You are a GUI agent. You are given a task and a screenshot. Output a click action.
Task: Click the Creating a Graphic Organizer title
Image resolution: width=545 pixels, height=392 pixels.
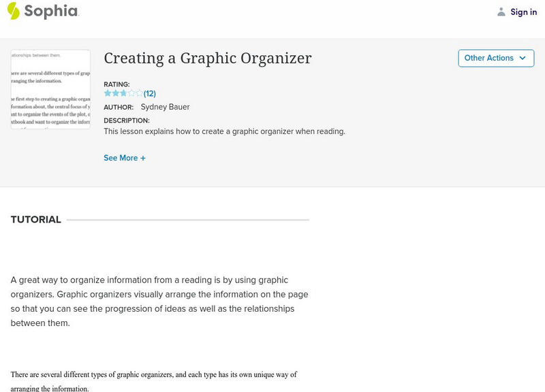coord(208,59)
